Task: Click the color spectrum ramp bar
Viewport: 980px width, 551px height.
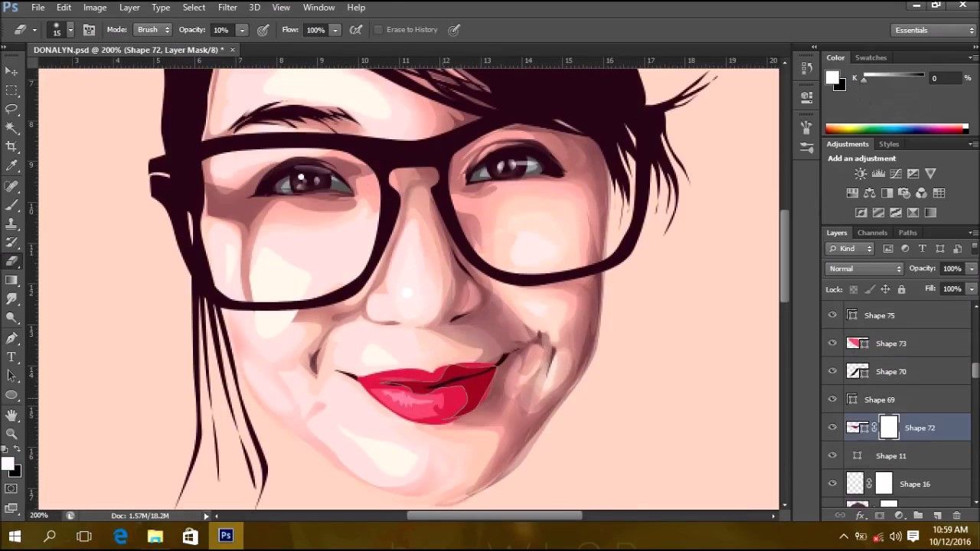Action: (x=896, y=129)
